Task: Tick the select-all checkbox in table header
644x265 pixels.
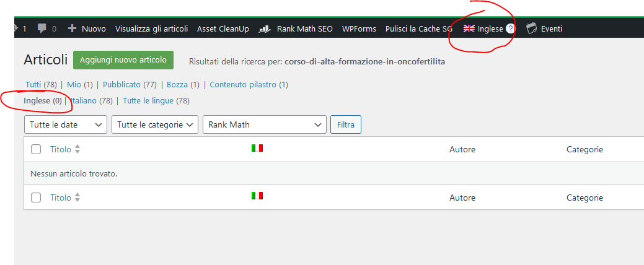Action: [36, 149]
